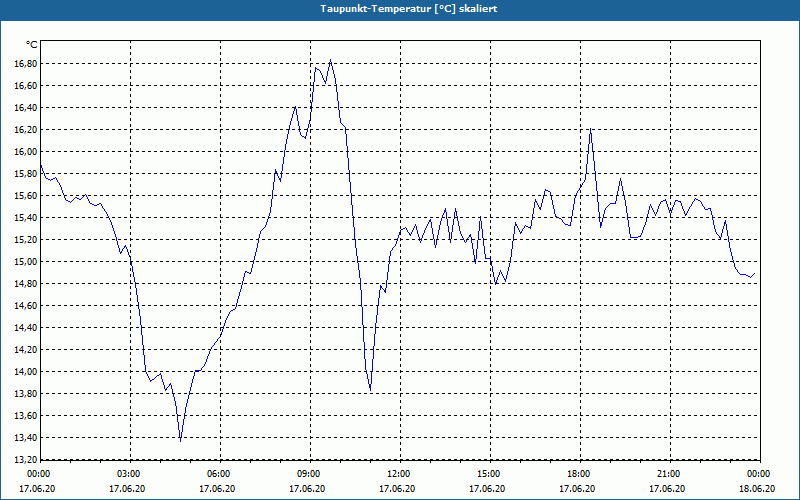The height and width of the screenshot is (500, 800).
Task: Pick the 13,60 y-axis label
Action: (x=26, y=416)
